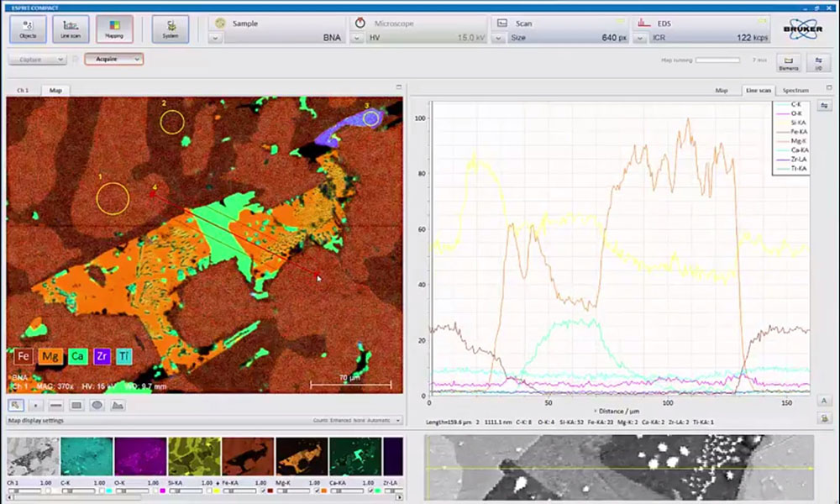Viewport: 840px width, 504px height.
Task: Select the rectangle selection tool below map
Action: [x=76, y=405]
